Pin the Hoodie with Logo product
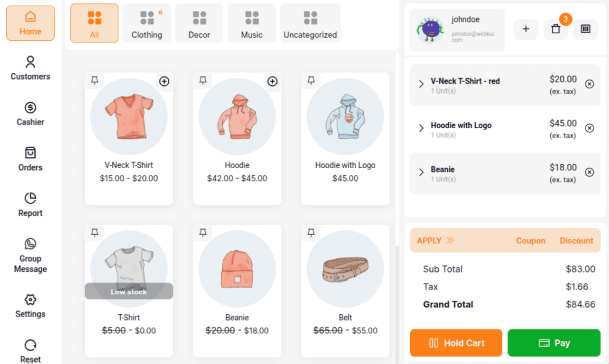Viewport: 609px width, 364px height. click(311, 80)
